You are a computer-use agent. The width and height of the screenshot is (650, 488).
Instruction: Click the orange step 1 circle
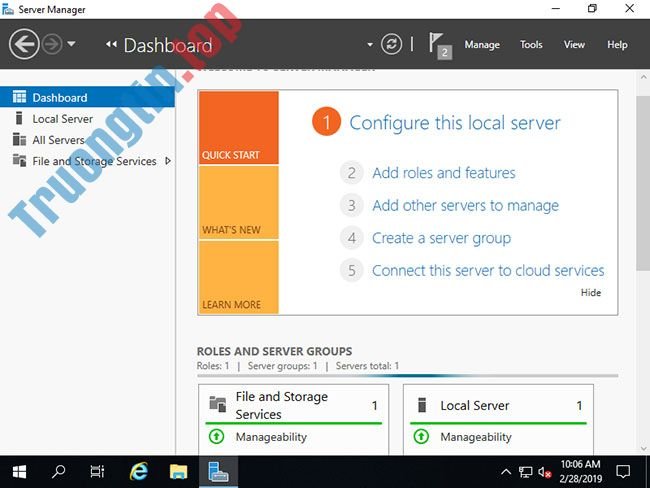(326, 122)
